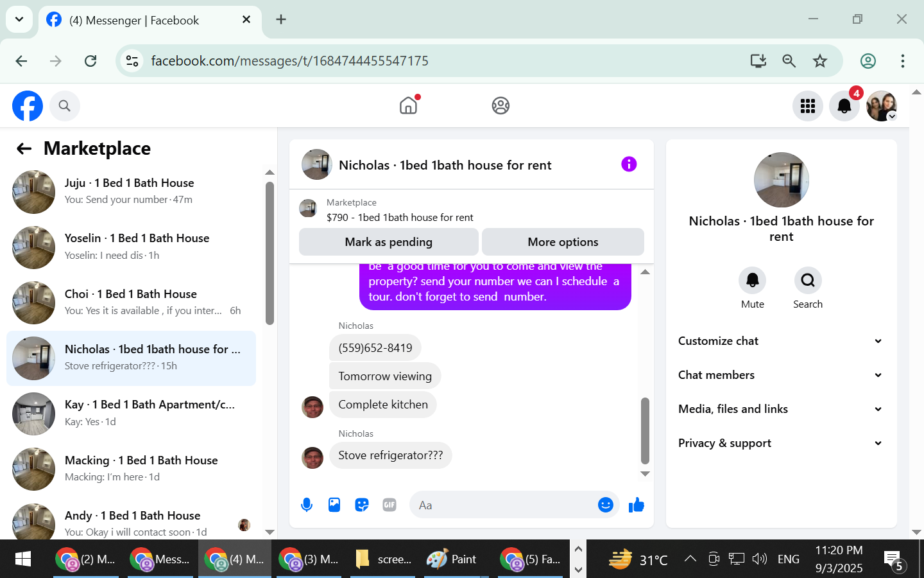Screen dimensions: 924x578
Task: Click the Tomorrow viewing message
Action: coord(385,376)
